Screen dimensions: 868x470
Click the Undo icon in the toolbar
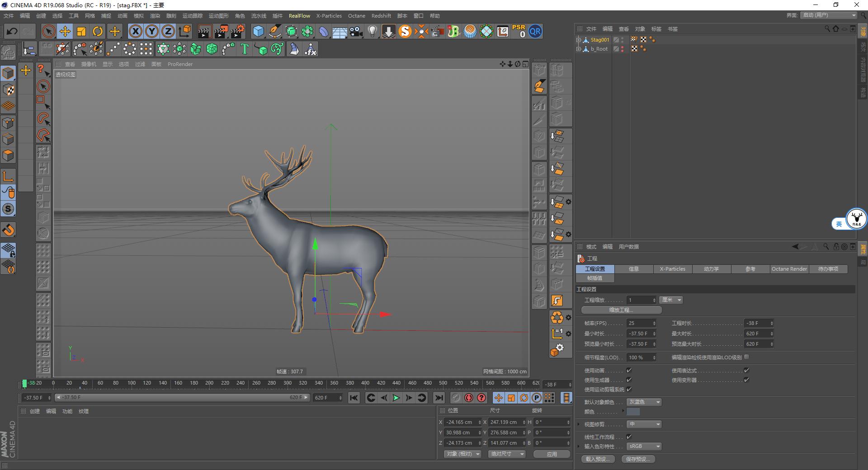[12, 31]
